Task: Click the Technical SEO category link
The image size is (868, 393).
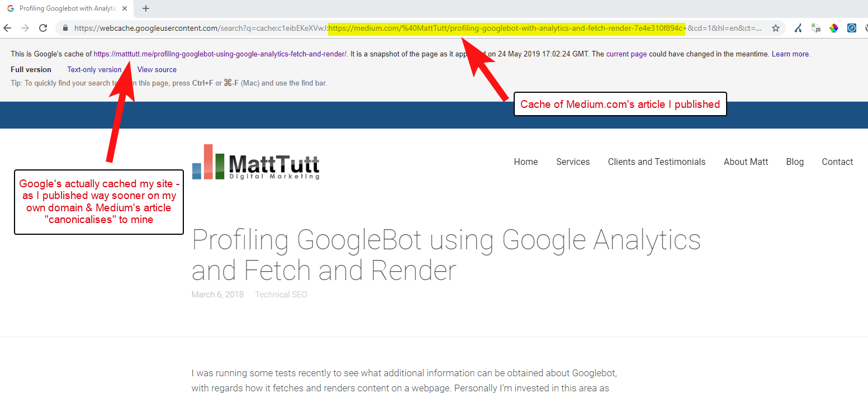Action: [x=281, y=295]
